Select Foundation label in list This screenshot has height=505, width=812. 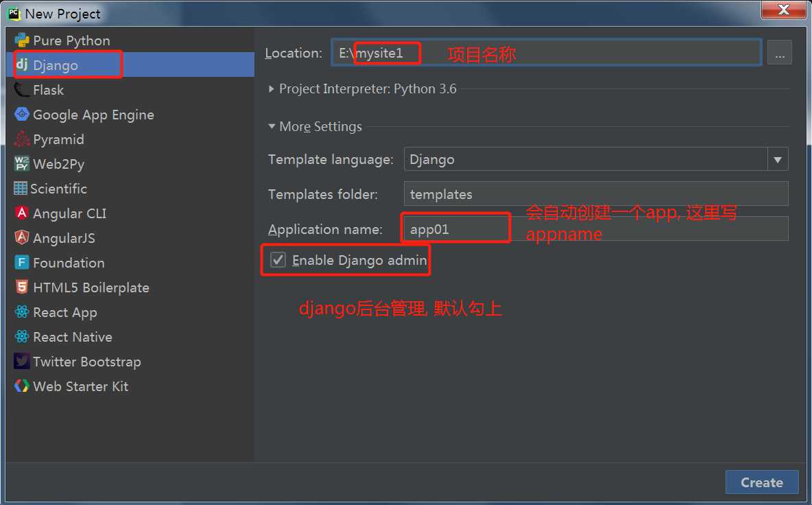(69, 263)
